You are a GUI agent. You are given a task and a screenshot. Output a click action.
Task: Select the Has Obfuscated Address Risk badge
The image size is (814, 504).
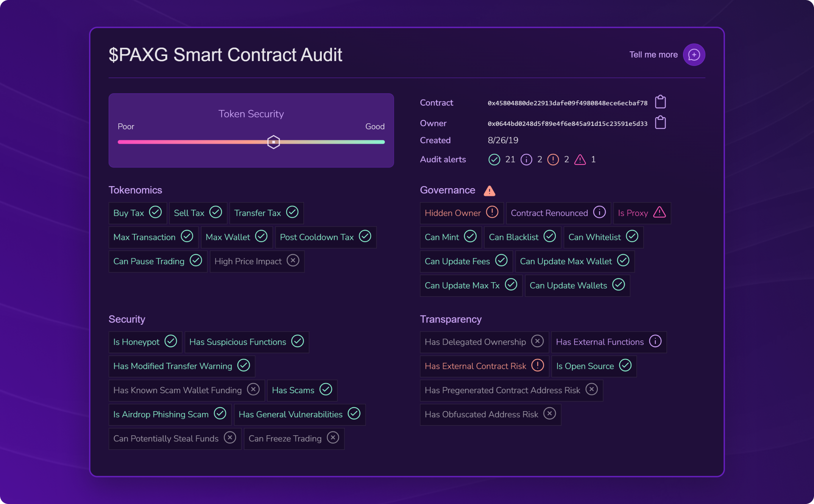pos(490,414)
